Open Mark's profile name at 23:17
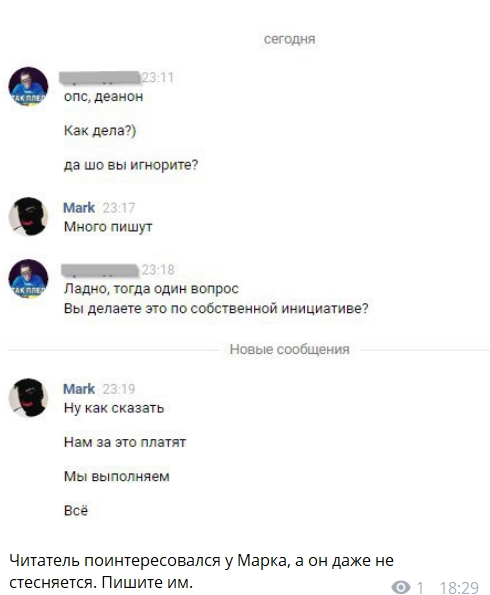490x595 pixels. pos(79,208)
